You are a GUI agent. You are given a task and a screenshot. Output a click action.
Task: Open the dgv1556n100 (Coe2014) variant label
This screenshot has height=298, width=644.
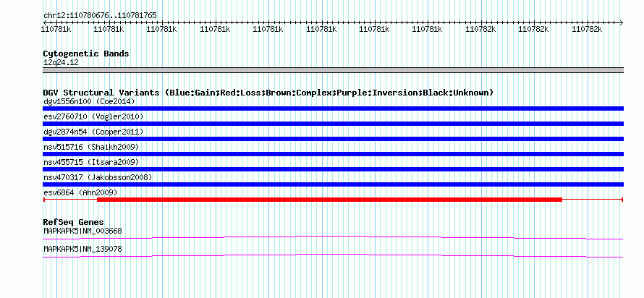pos(89,101)
